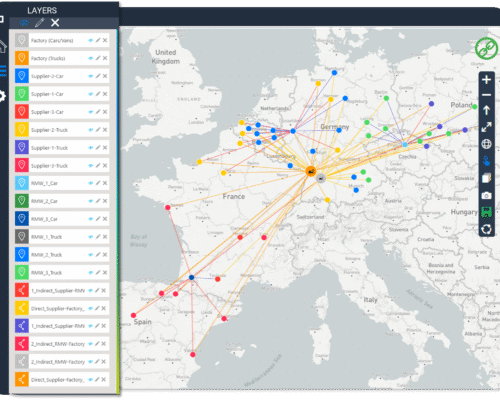Click gray marker swatch of Factory (Cars/Vans)

[x=22, y=40]
